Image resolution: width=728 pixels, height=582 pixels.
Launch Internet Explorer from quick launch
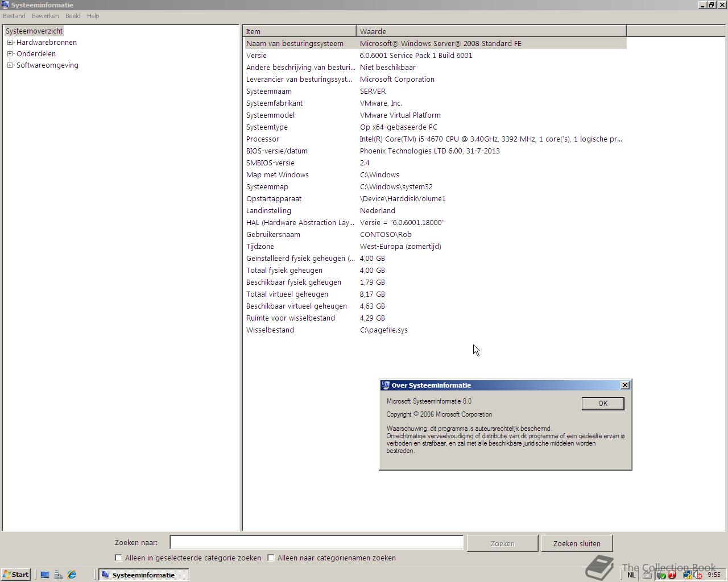(72, 575)
